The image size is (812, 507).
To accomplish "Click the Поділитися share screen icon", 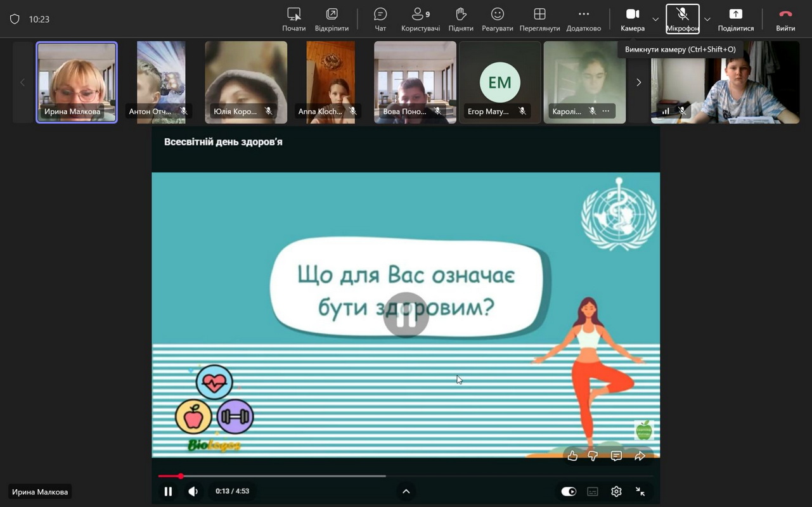I will (x=735, y=19).
